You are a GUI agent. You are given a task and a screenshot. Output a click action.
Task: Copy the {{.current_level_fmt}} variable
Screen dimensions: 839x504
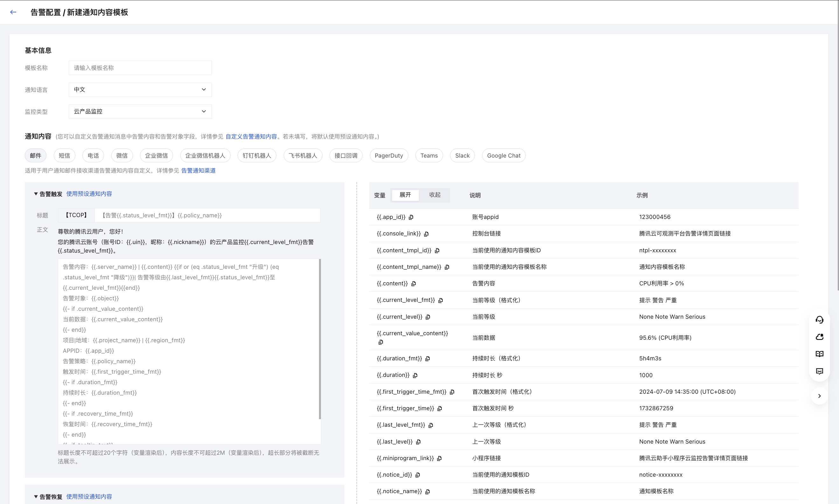tap(441, 301)
